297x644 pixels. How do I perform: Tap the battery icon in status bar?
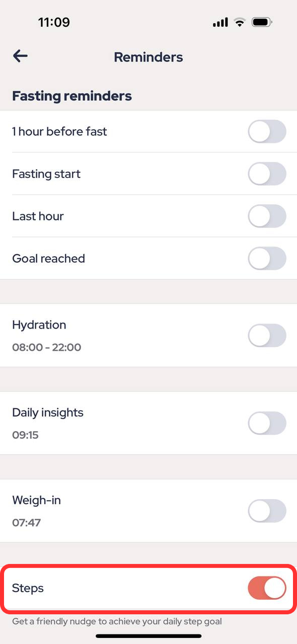coord(262,22)
